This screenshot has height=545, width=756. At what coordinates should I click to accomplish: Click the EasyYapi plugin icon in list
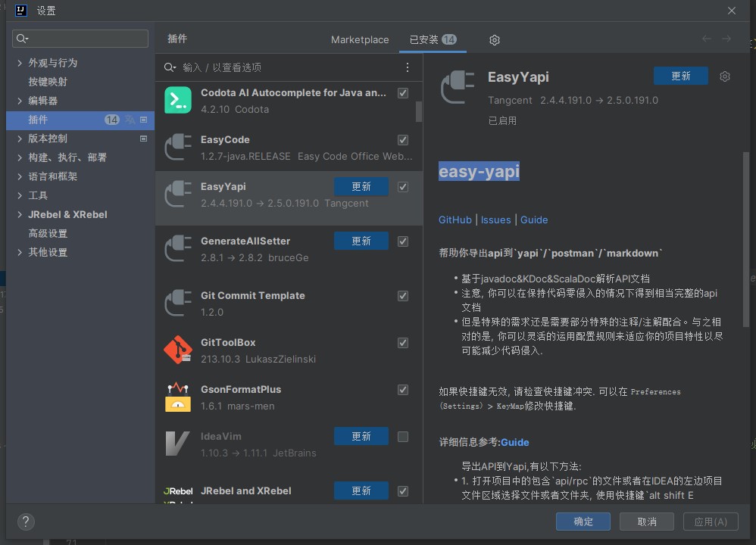[x=178, y=194]
